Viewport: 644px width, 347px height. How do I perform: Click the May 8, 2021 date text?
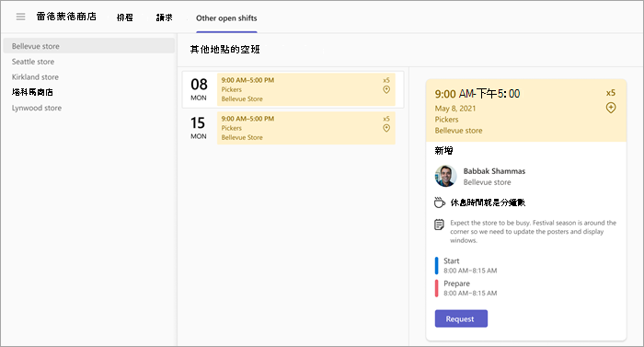pos(455,109)
